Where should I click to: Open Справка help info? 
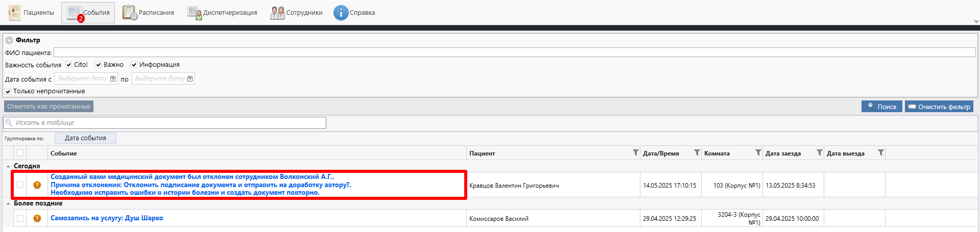(x=354, y=13)
